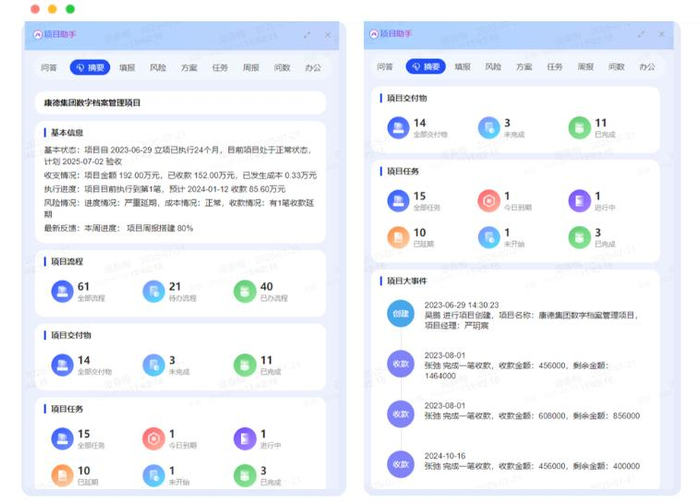Open 问数 tab in left panel
This screenshot has width=700, height=503.
click(x=282, y=68)
